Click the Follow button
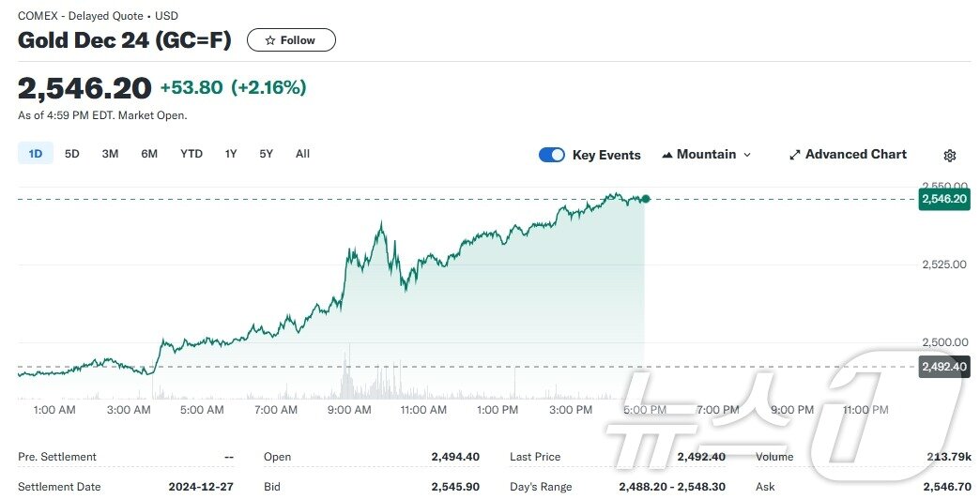The width and height of the screenshot is (980, 499). point(291,40)
